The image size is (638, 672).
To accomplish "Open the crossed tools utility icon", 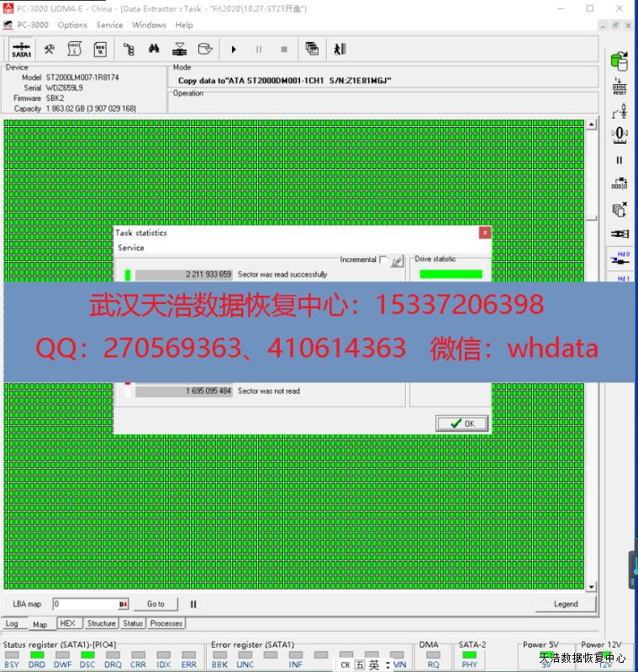I will coord(50,50).
